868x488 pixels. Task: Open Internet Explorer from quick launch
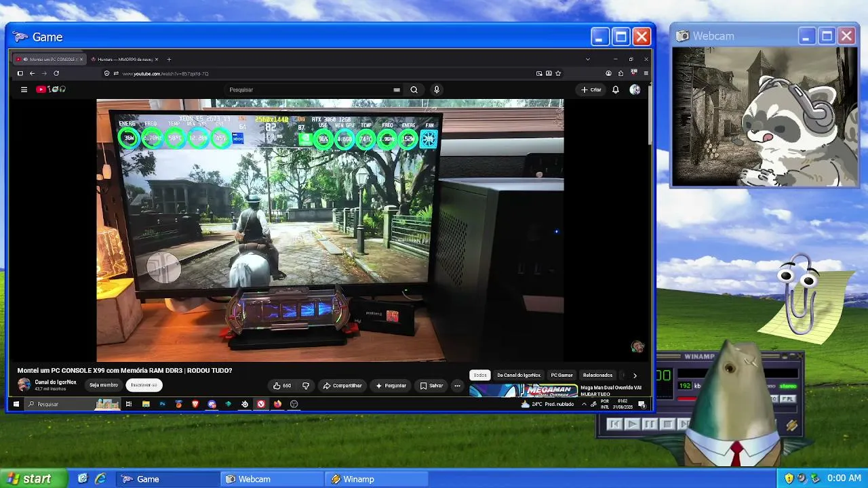100,479
